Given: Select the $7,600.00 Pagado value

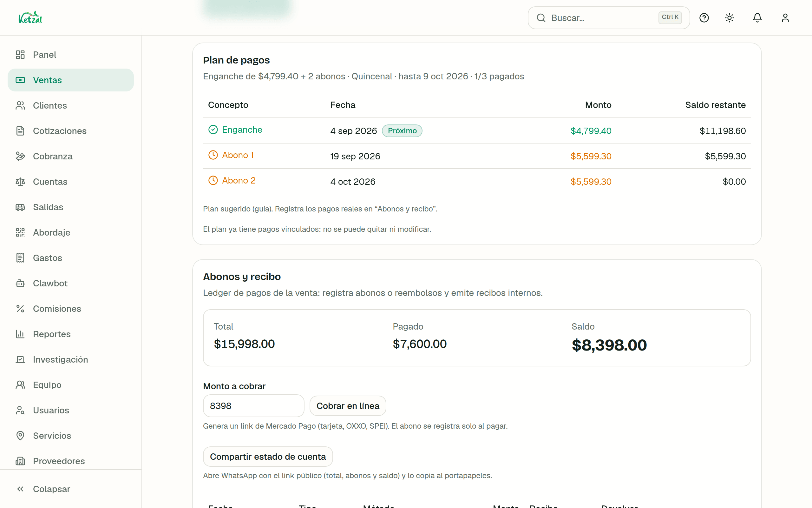Looking at the screenshot, I should click(419, 344).
